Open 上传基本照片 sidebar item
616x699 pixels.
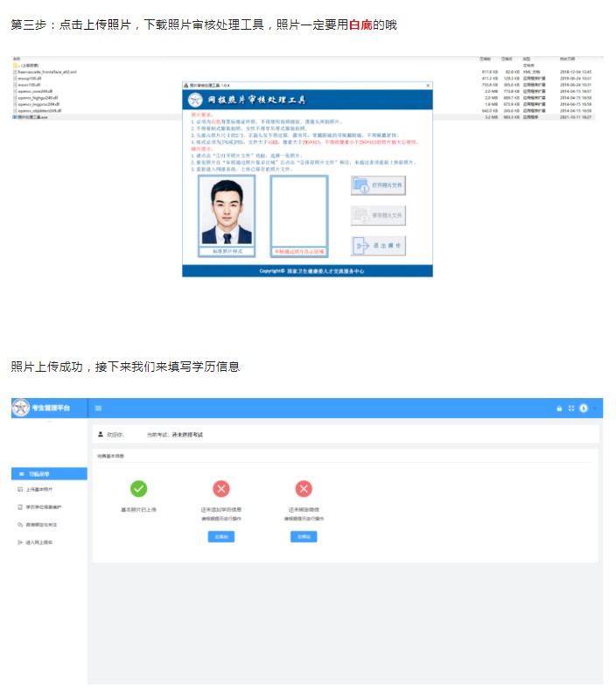tap(44, 489)
